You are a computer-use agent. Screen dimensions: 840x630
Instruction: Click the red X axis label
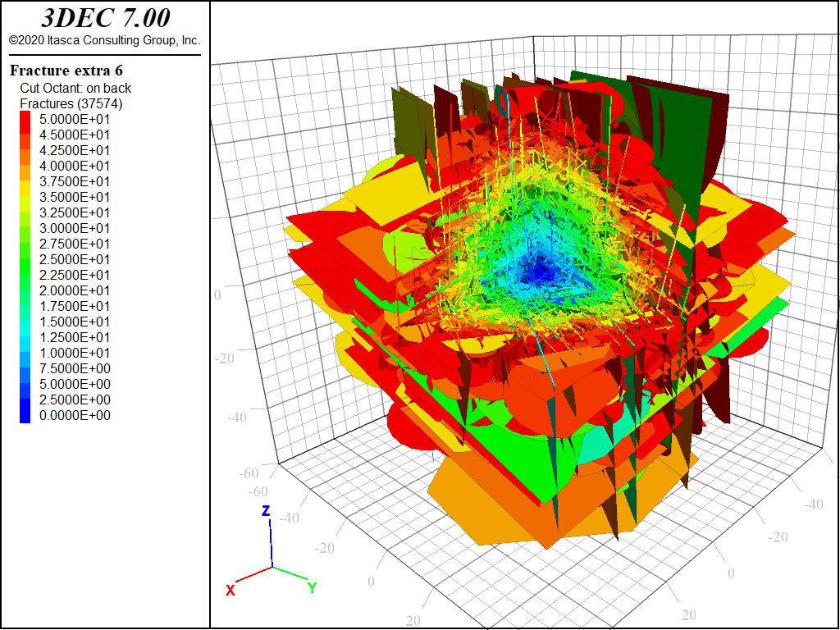[x=231, y=591]
